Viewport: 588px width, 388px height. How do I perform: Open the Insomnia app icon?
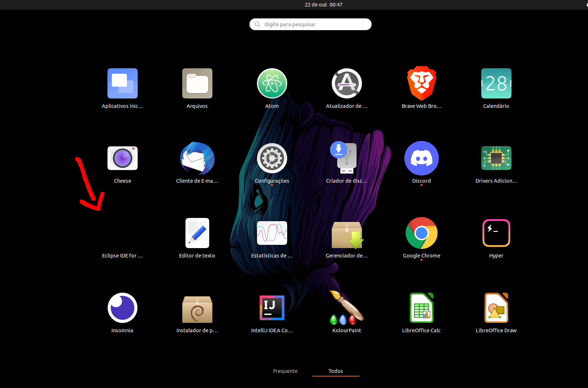123,308
